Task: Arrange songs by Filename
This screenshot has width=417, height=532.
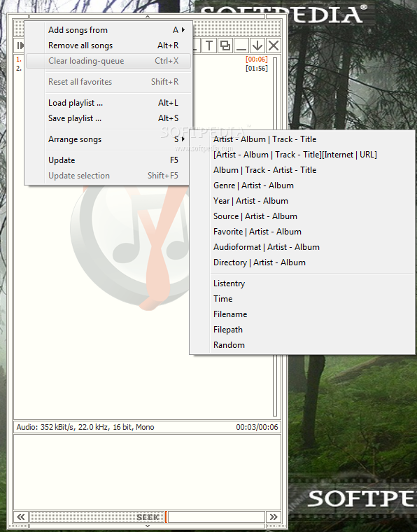Action: pyautogui.click(x=302, y=314)
